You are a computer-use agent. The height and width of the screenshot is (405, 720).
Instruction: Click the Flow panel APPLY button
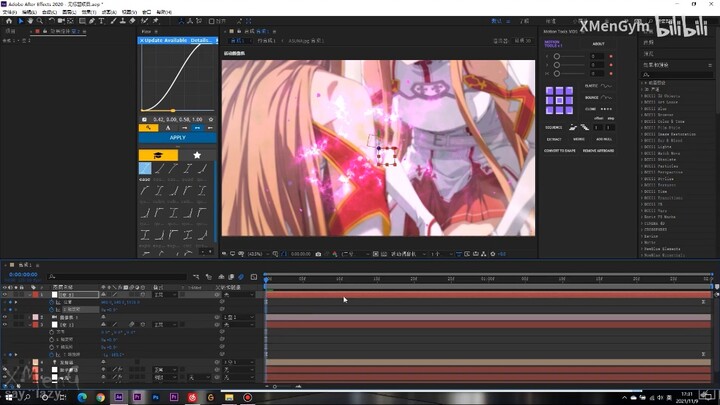click(177, 137)
